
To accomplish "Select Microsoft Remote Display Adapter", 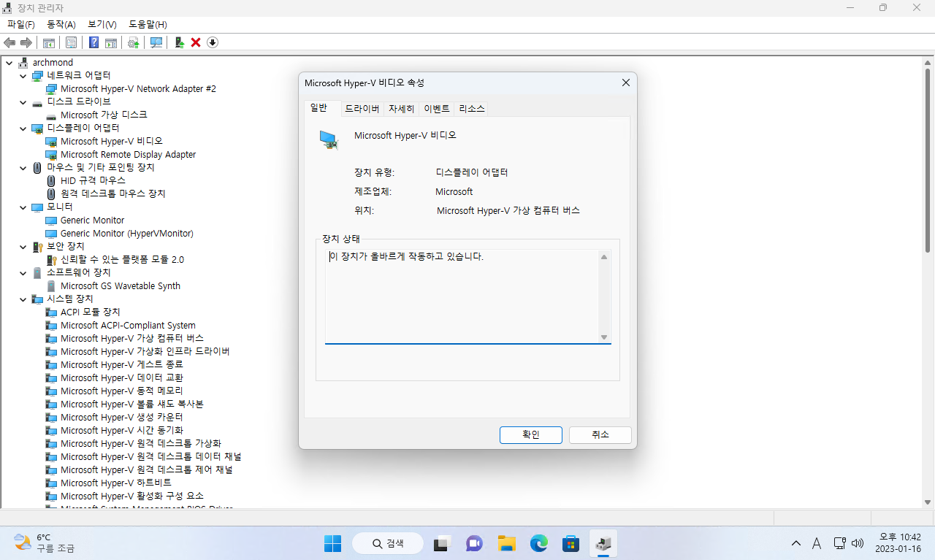I will click(x=129, y=155).
